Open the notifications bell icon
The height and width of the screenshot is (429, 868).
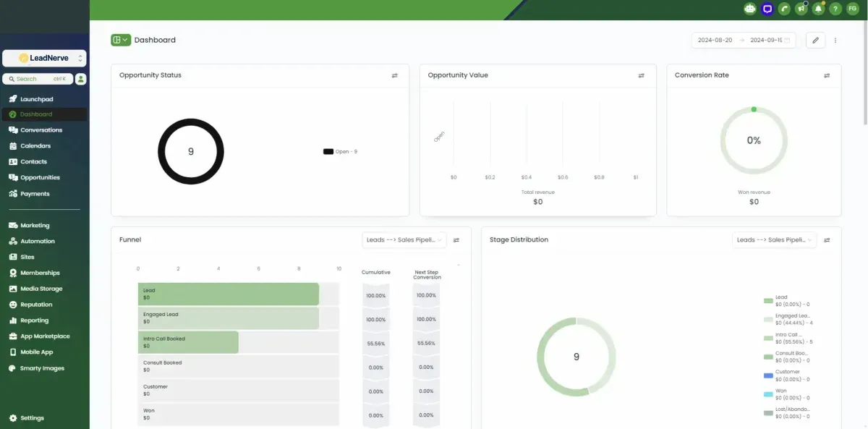pos(818,9)
